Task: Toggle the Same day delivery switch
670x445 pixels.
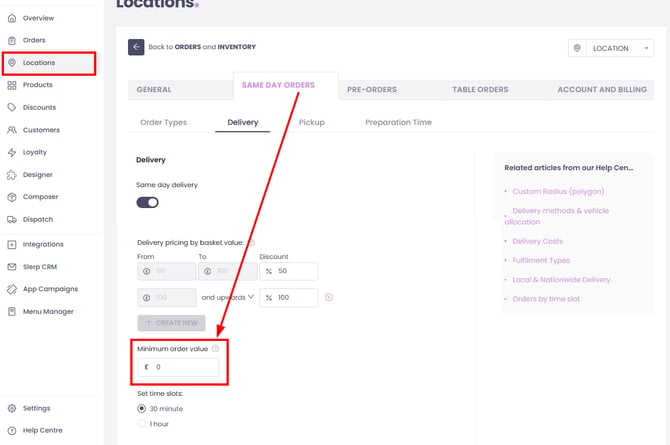Action: tap(147, 202)
